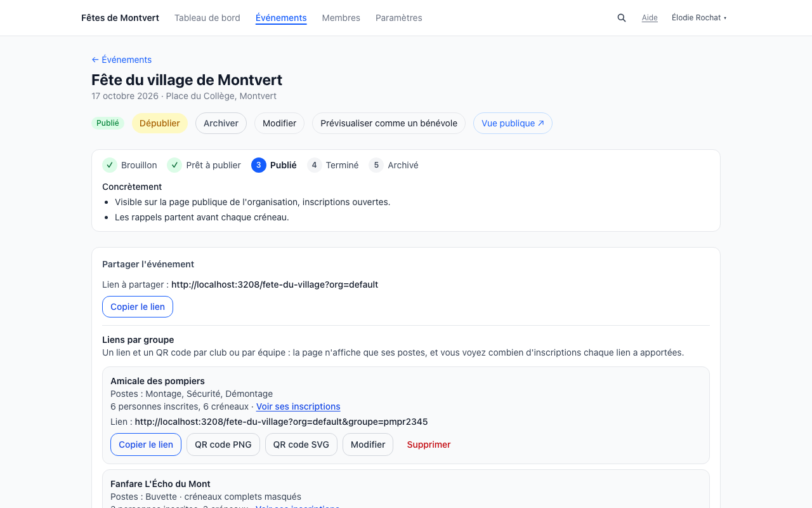Click Modifier for Amicale des pompiers
The height and width of the screenshot is (508, 812).
coord(368,444)
